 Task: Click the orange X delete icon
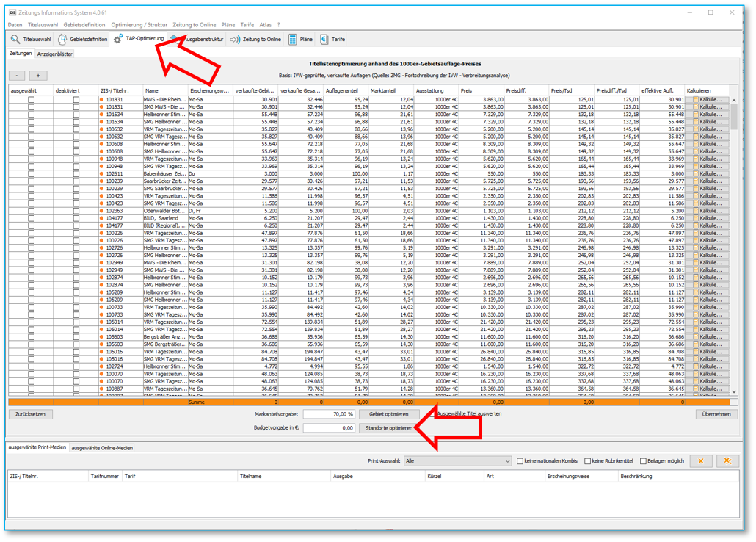[700, 461]
